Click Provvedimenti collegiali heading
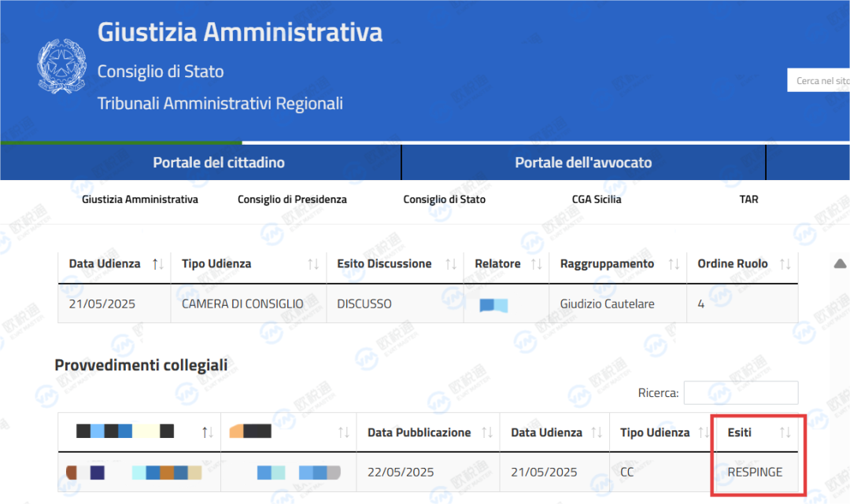This screenshot has height=504, width=850. pyautogui.click(x=141, y=365)
